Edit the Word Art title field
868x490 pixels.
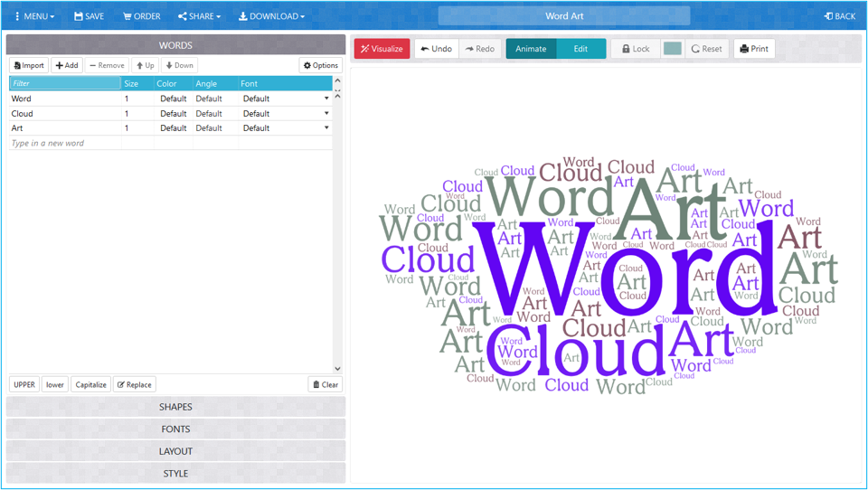(x=564, y=16)
